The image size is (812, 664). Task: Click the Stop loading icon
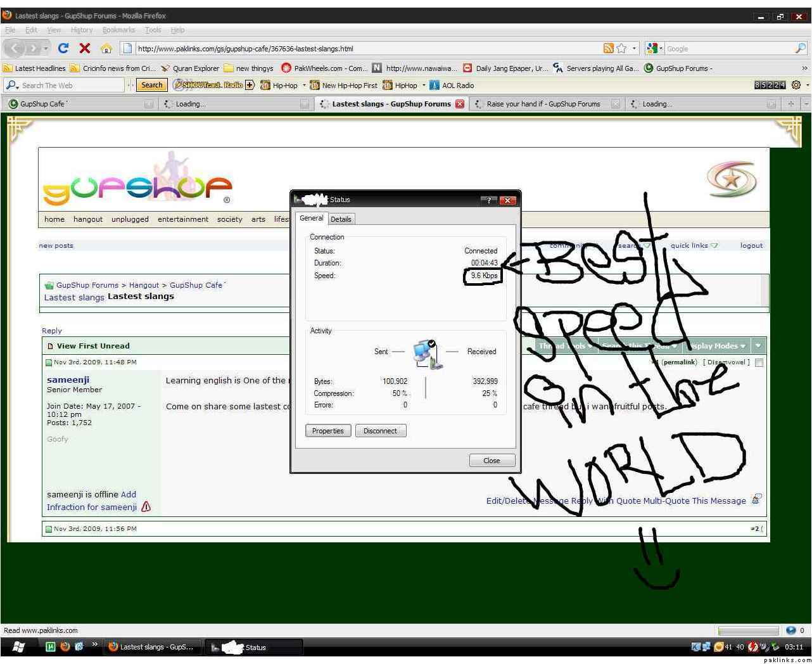[x=84, y=48]
